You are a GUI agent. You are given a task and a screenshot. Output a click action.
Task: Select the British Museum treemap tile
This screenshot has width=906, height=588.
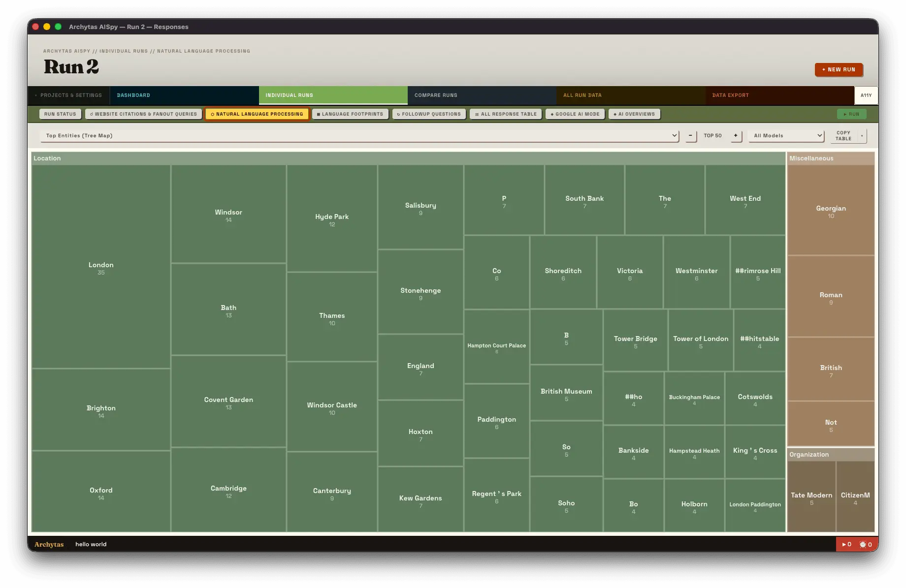click(566, 393)
